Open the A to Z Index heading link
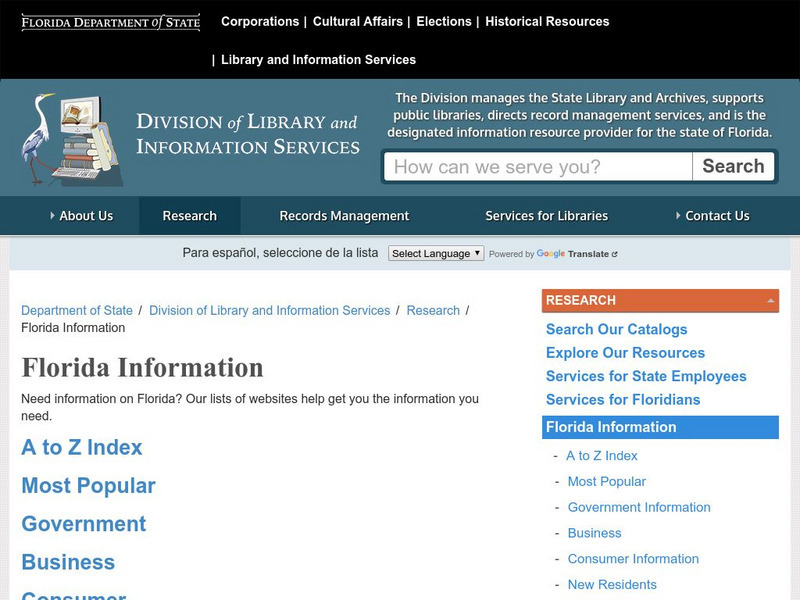800x600 pixels. (x=82, y=448)
